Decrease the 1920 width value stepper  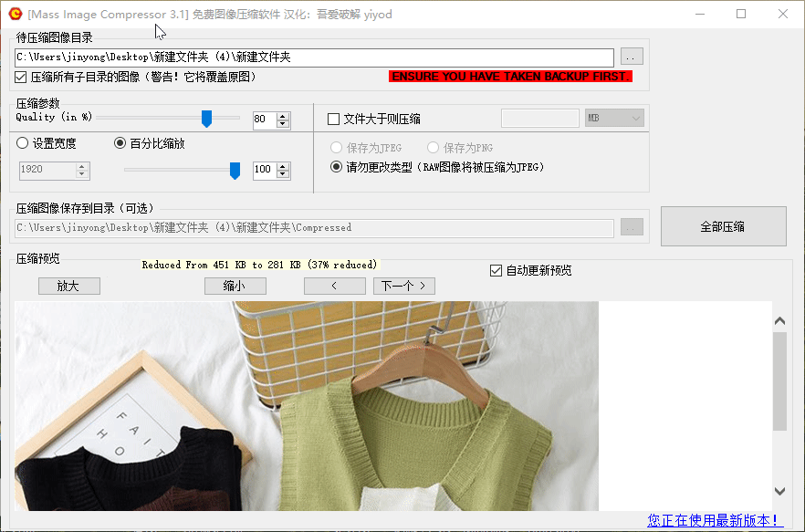(x=80, y=174)
